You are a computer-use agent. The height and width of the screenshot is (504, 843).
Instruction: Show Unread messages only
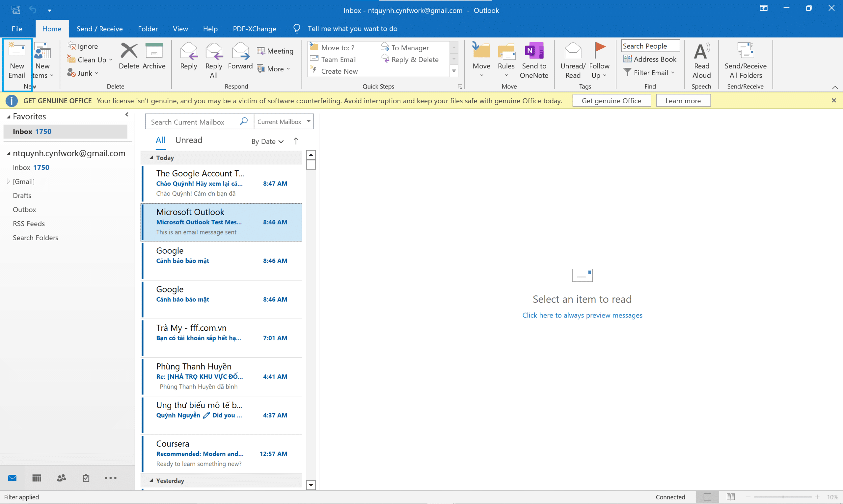189,140
